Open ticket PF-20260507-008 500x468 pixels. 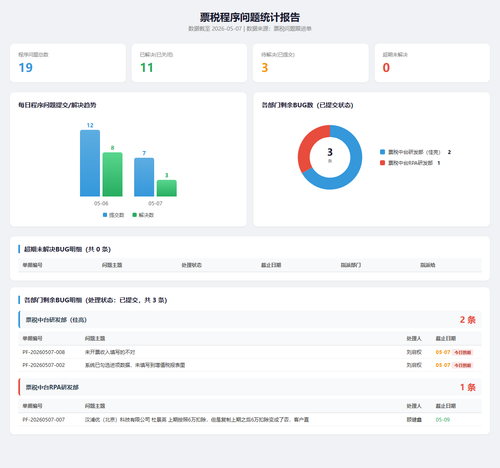click(x=44, y=352)
